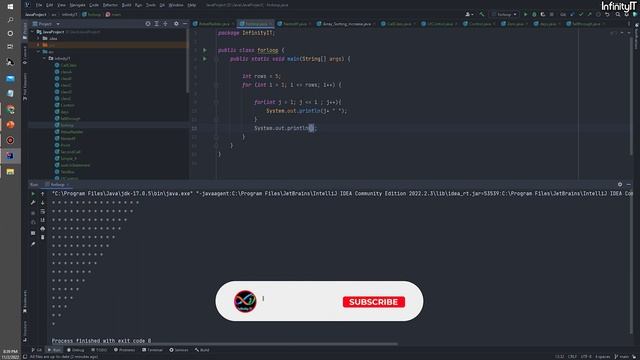Hide the Project tool window
The height and width of the screenshot is (360, 640).
tap(185, 24)
